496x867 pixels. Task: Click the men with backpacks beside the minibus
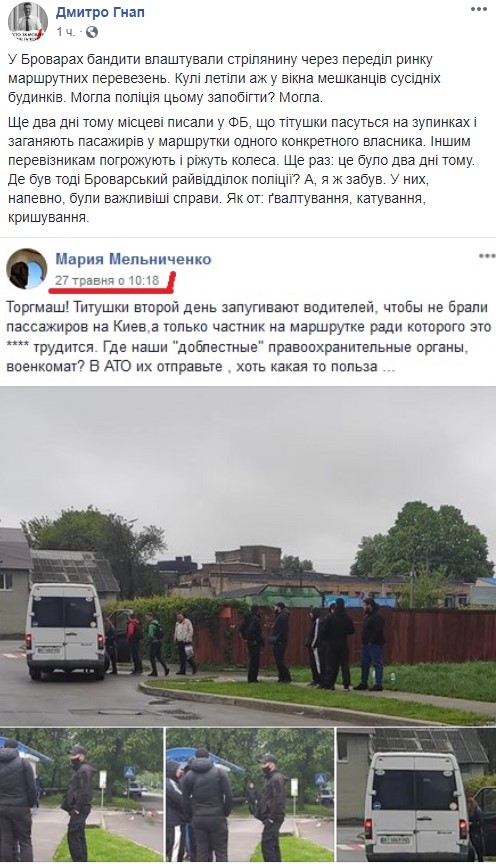(x=150, y=643)
